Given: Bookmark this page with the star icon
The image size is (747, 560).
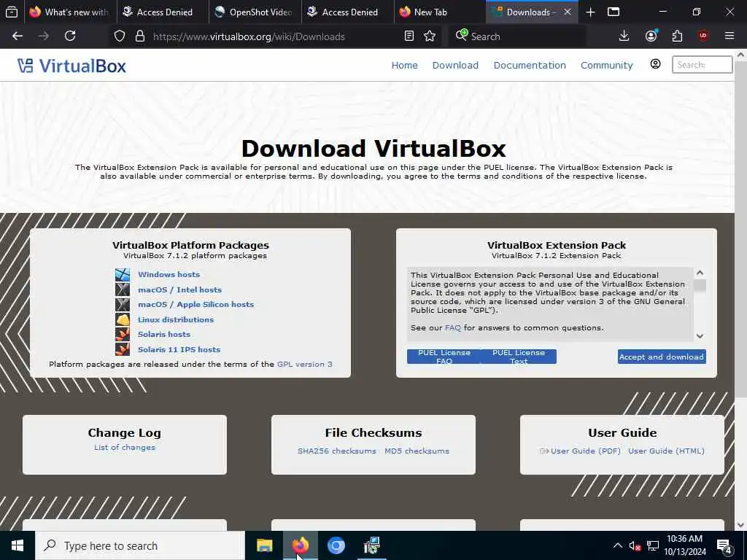Looking at the screenshot, I should [430, 36].
